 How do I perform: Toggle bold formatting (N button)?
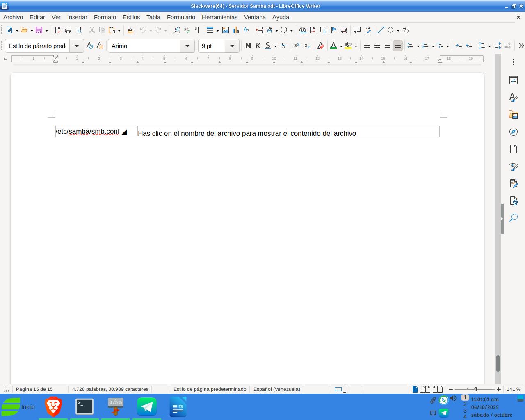tap(248, 46)
